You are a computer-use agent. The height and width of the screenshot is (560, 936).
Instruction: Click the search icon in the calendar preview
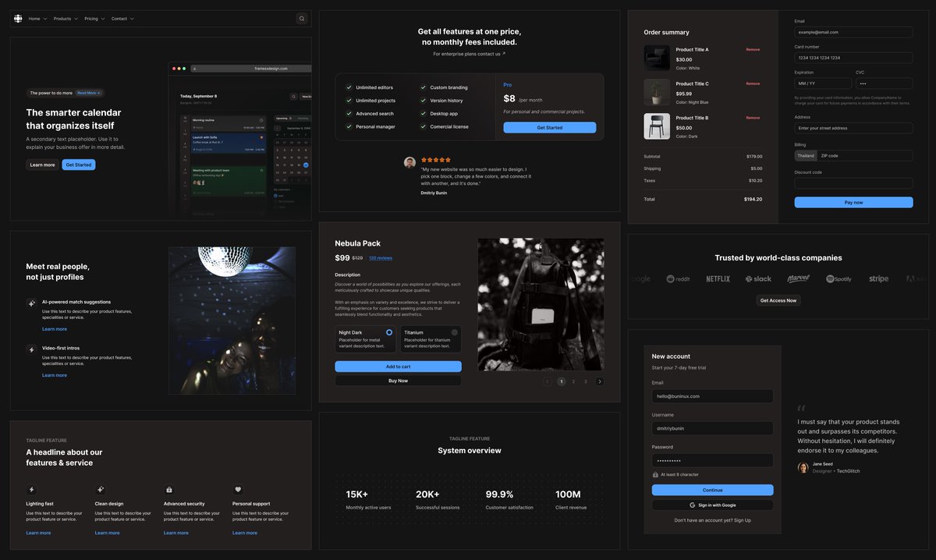pyautogui.click(x=294, y=97)
